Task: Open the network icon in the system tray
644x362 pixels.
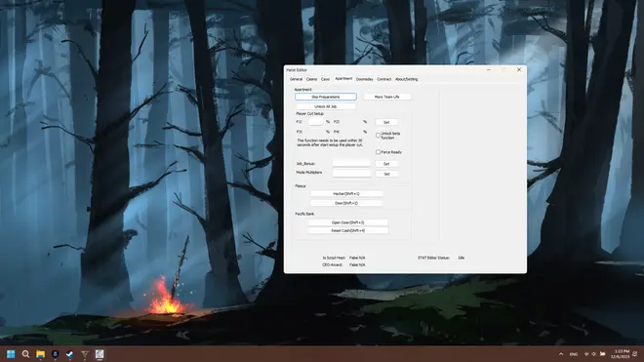Action: tap(586, 354)
